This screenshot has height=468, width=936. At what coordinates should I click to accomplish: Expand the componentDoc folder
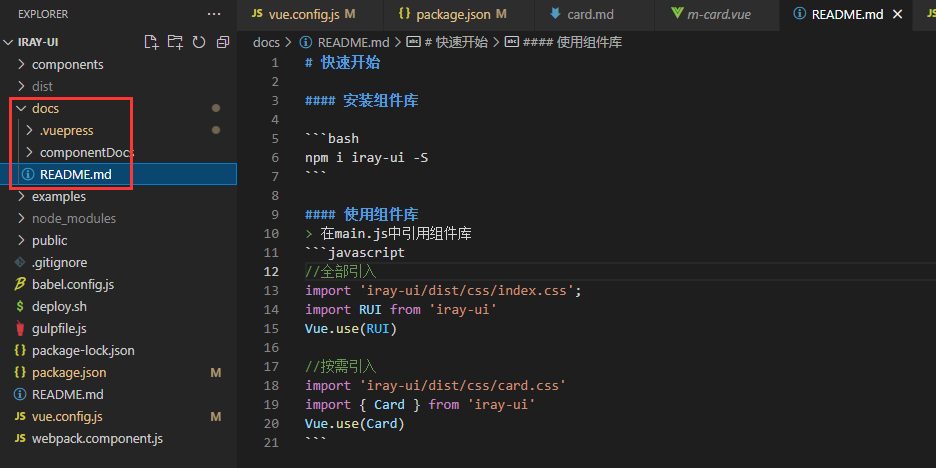click(x=118, y=152)
